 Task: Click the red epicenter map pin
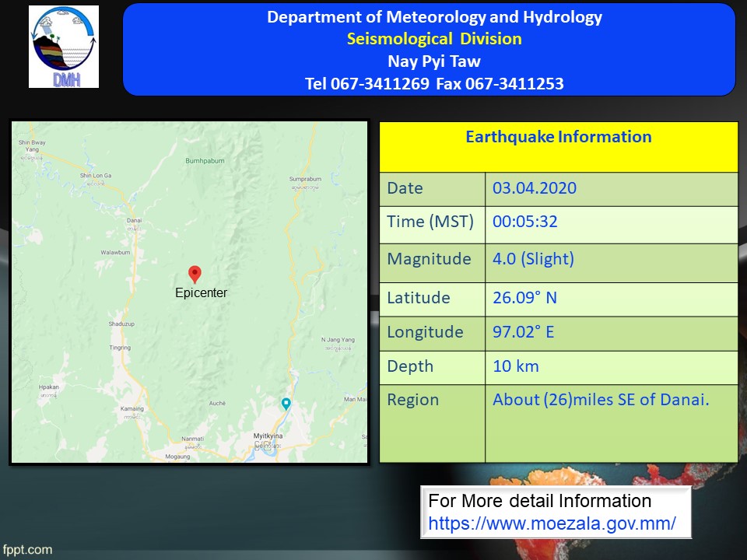click(x=195, y=275)
